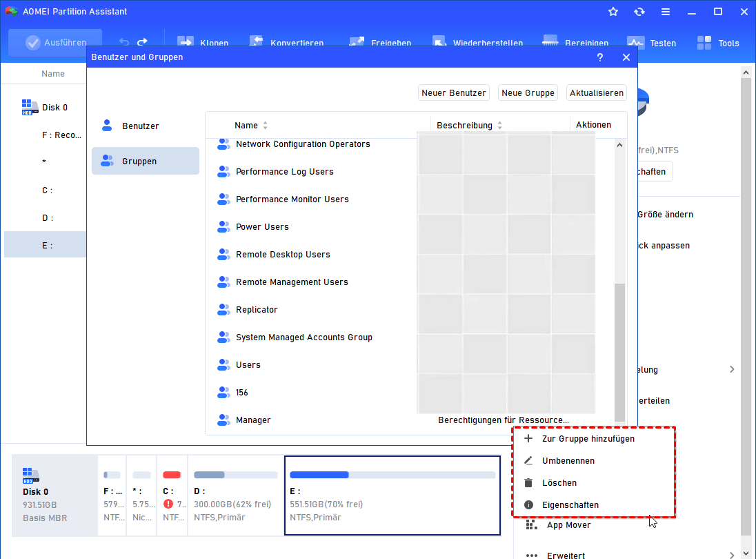Screen dimensions: 756x559
Task: Click the favorites star icon in title bar
Action: 613,12
